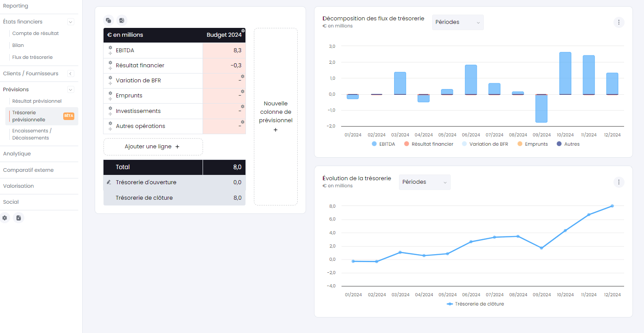Go to Bilan page
This screenshot has width=644, height=333.
pyautogui.click(x=18, y=45)
